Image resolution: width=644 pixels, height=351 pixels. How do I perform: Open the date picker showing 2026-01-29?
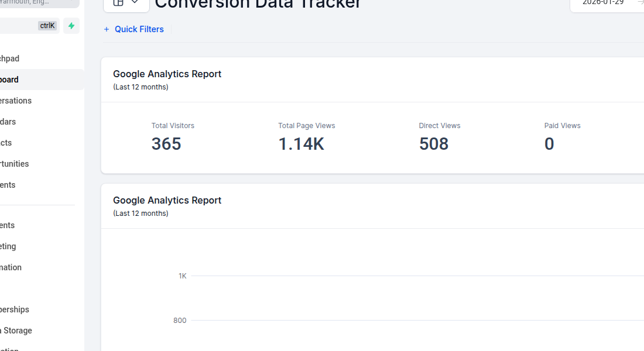click(603, 3)
